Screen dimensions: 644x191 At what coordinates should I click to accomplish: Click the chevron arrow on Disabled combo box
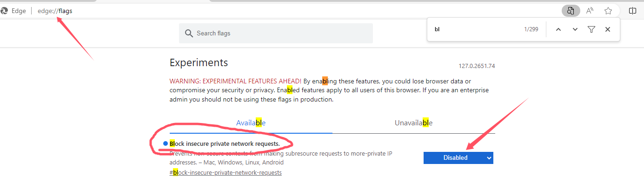[489, 158]
